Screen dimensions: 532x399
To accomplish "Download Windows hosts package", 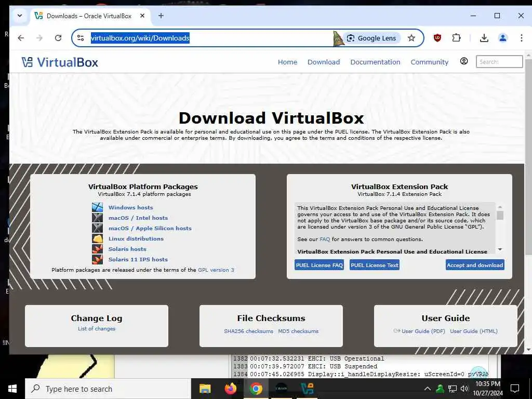I will coord(130,207).
